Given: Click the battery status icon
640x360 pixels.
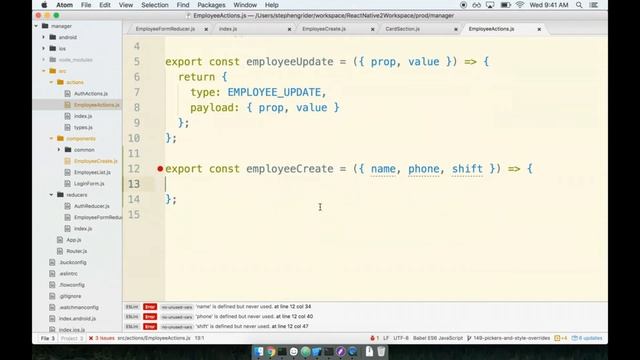Looking at the screenshot, I should tap(505, 5).
